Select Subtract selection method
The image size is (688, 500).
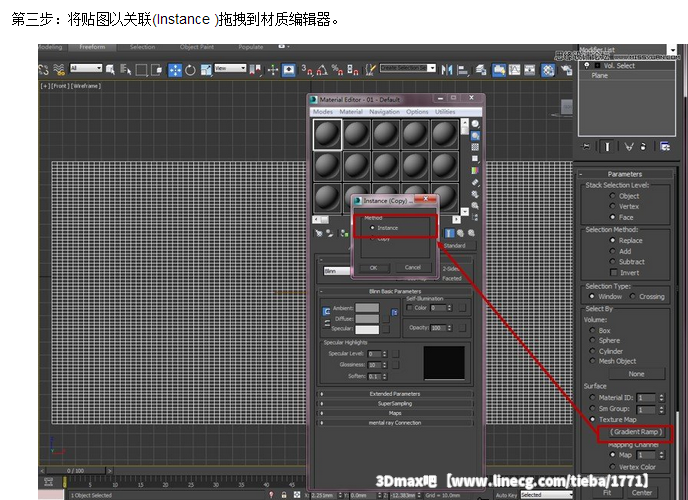pyautogui.click(x=613, y=261)
